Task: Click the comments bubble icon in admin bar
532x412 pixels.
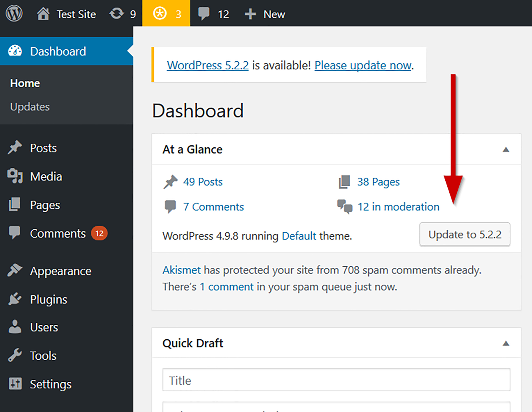Action: tap(204, 14)
